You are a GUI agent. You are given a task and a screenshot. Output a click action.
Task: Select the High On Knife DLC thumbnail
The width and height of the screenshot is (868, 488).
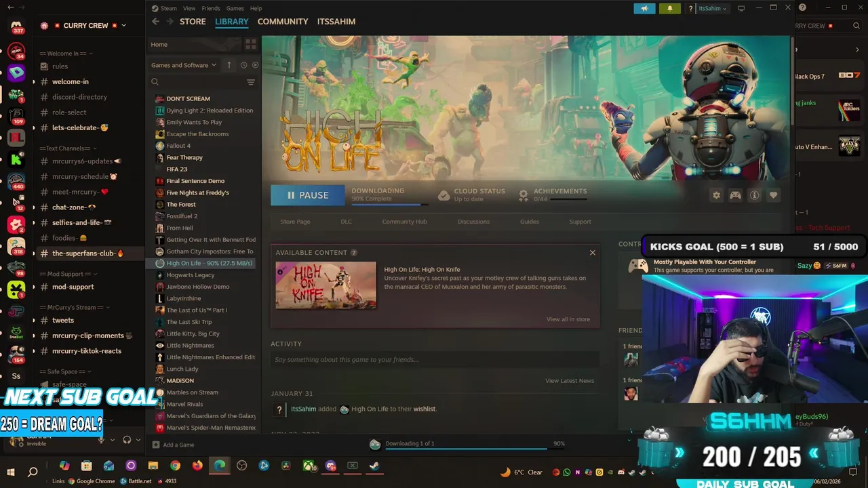click(326, 285)
